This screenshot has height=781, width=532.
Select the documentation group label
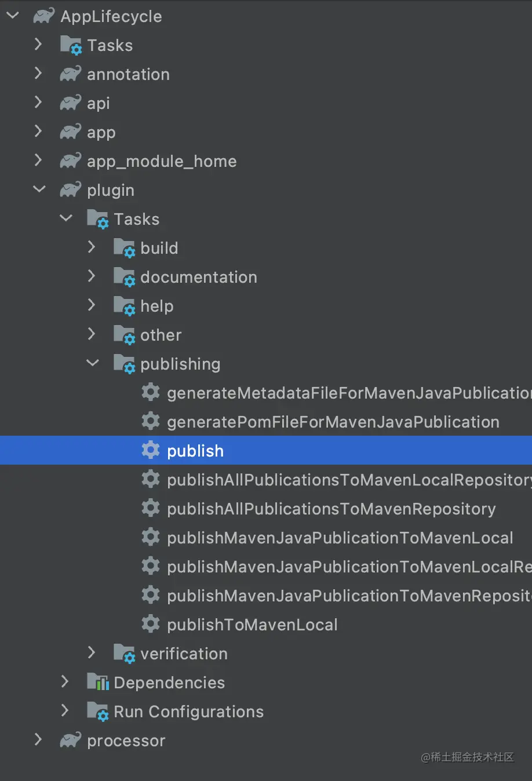tap(199, 277)
